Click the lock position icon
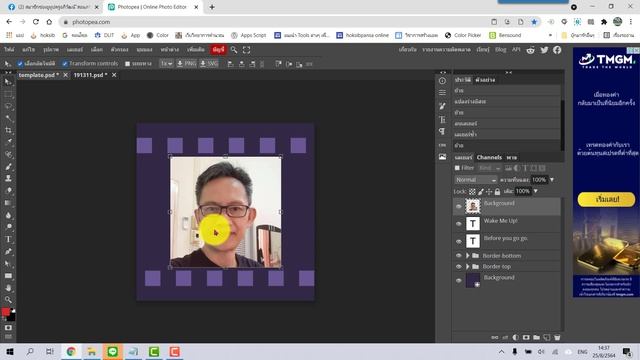This screenshot has height=360, width=640. tap(489, 191)
